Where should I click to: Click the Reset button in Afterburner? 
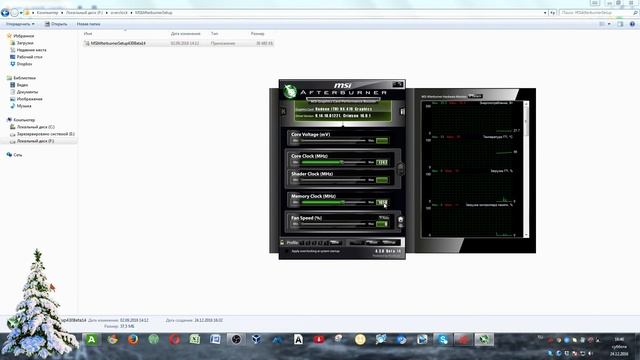[372, 243]
